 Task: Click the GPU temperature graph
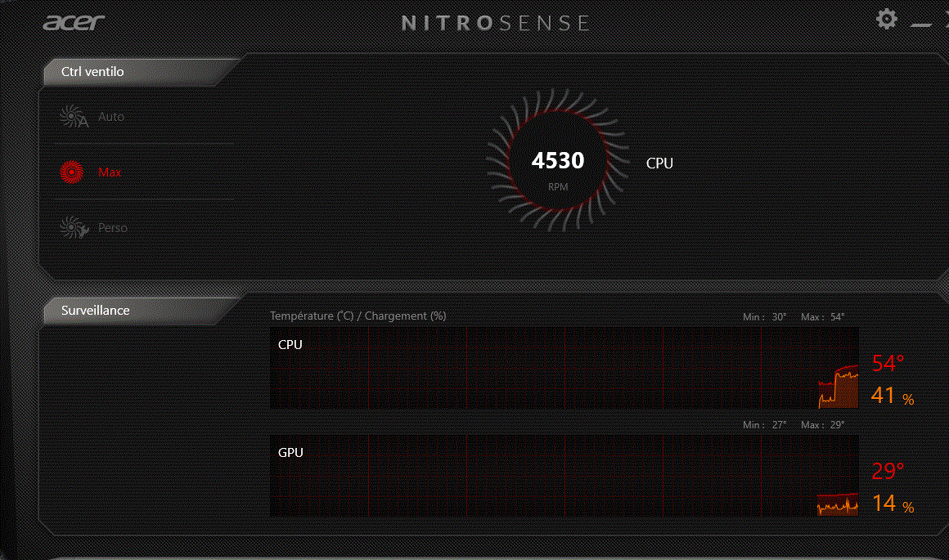564,476
